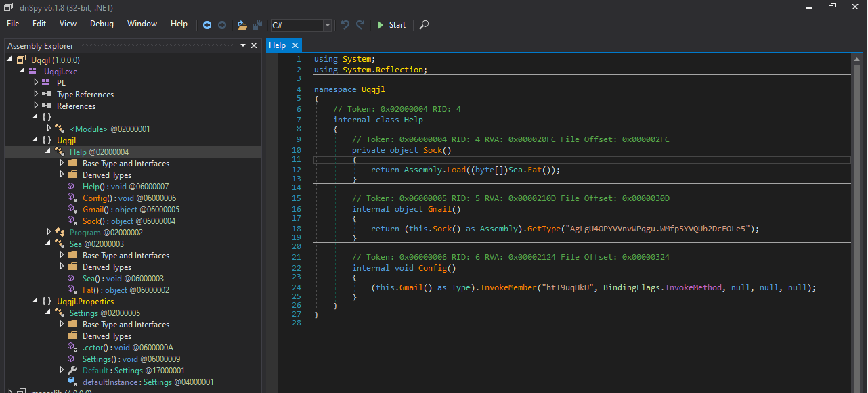Click the Redo toolbar icon
This screenshot has height=393, width=868.
tap(360, 25)
